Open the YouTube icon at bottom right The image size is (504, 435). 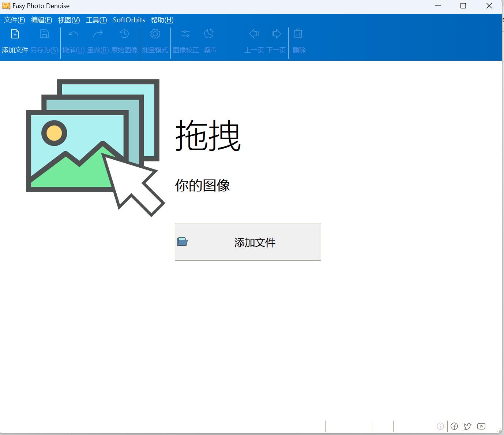481,426
